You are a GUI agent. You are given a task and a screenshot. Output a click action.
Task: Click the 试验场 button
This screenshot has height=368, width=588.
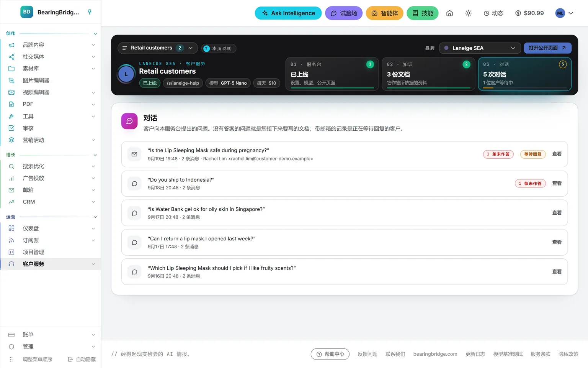[x=344, y=13]
